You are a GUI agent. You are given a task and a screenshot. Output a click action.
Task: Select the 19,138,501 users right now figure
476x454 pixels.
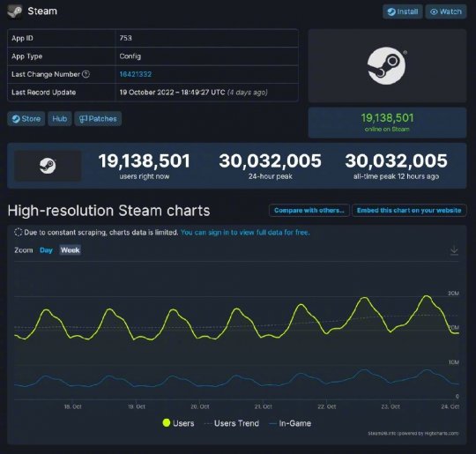tap(145, 161)
